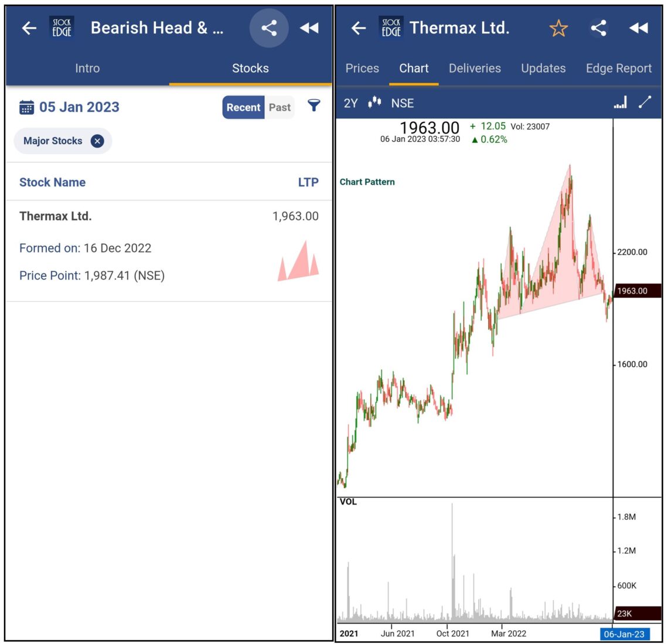The image size is (668, 644).
Task: Switch the stocks list to Past
Action: (x=280, y=107)
